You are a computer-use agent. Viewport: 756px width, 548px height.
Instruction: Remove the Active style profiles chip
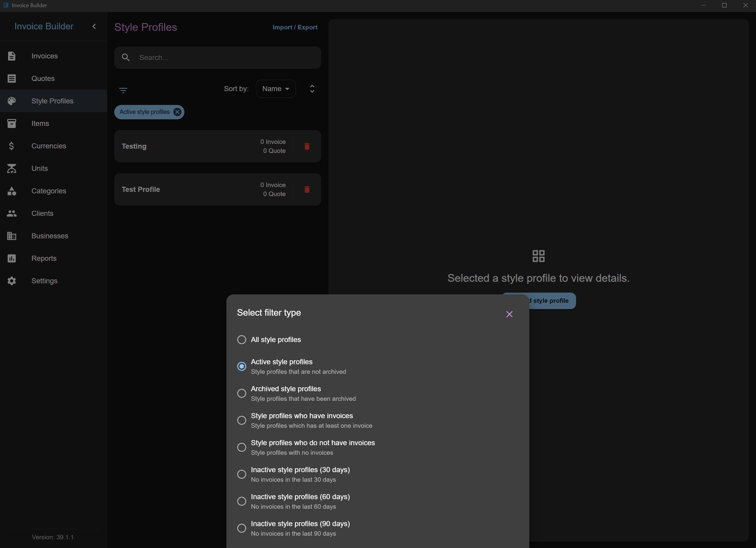tap(177, 112)
